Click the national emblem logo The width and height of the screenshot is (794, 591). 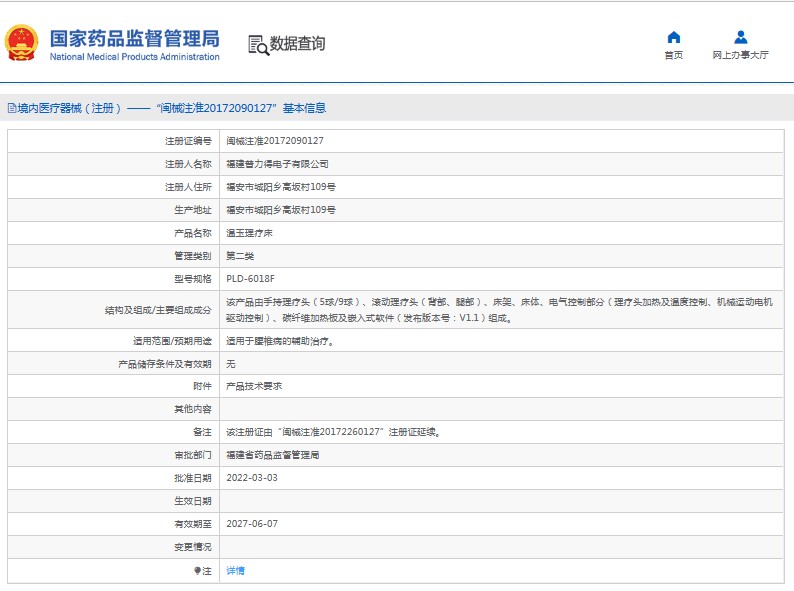tap(21, 43)
